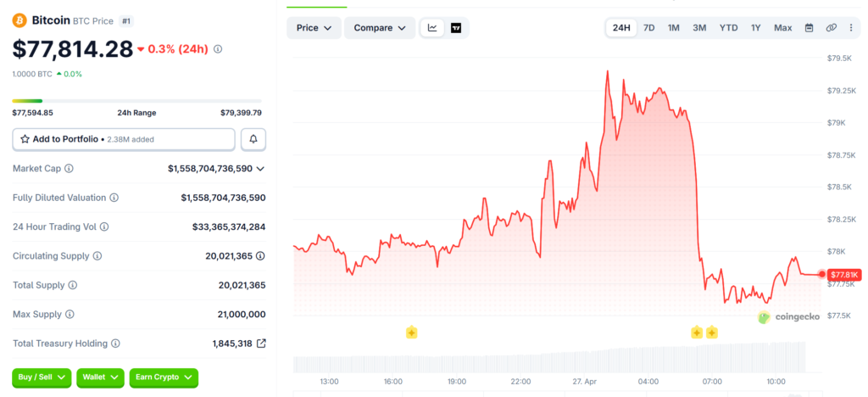Click the price alert bell icon
The image size is (868, 397).
pyautogui.click(x=253, y=139)
